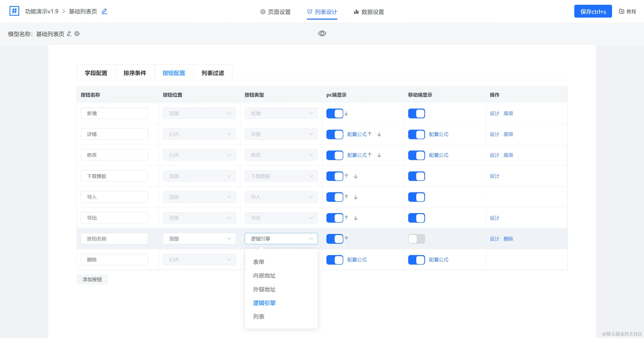Enable mobile display for the 按钮名称 row
Image resolution: width=644 pixels, height=338 pixels.
[416, 239]
